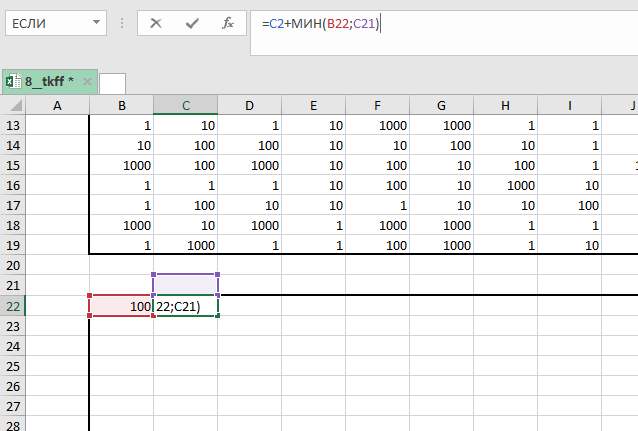Image resolution: width=638 pixels, height=431 pixels.
Task: Click cell F13 containing 1000
Action: [x=377, y=125]
